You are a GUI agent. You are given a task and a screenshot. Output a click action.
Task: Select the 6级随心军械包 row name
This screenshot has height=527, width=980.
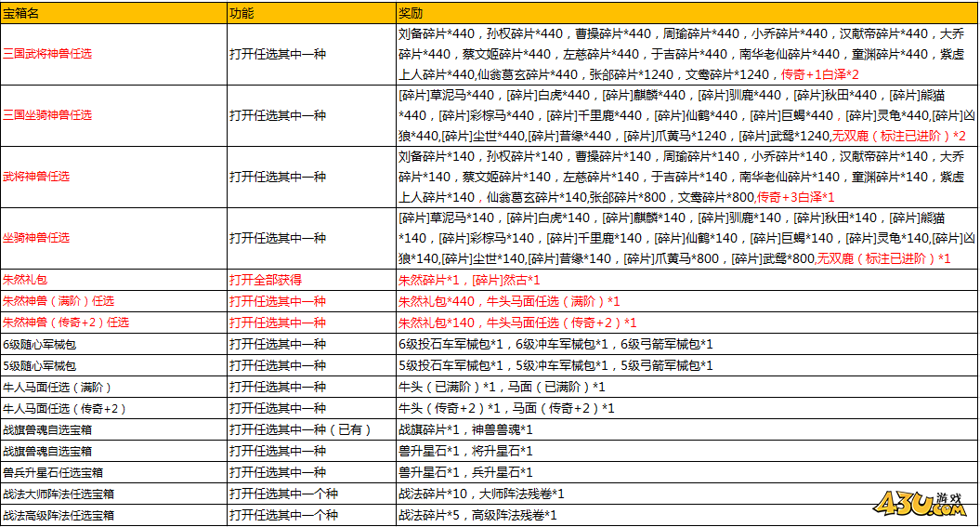[39, 344]
